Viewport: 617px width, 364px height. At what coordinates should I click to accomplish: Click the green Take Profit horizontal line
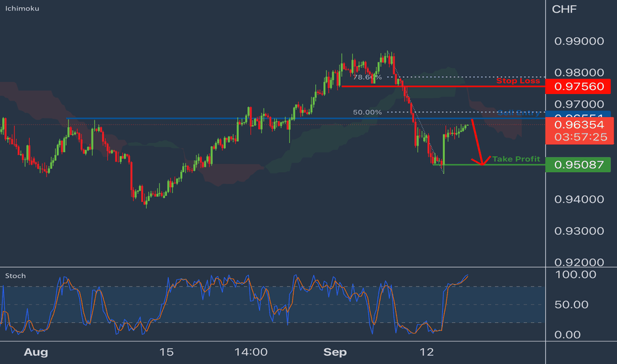(x=489, y=165)
